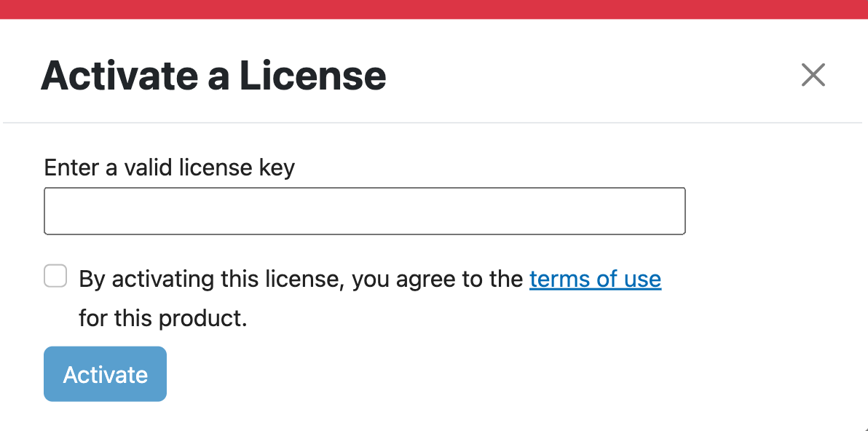Screen dimensions: 868x431
Task: Submit the license with the Activate button
Action: click(x=105, y=374)
